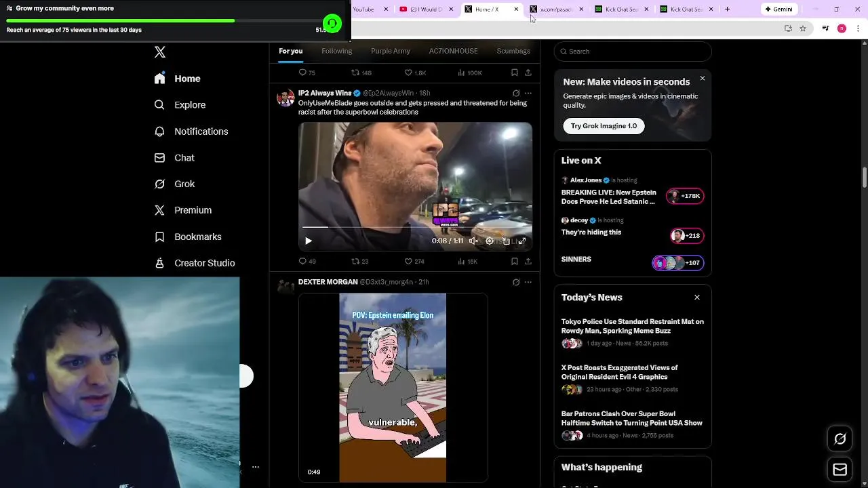Click the X logo in the sidebar
Image resolution: width=868 pixels, height=488 pixels.
point(160,52)
